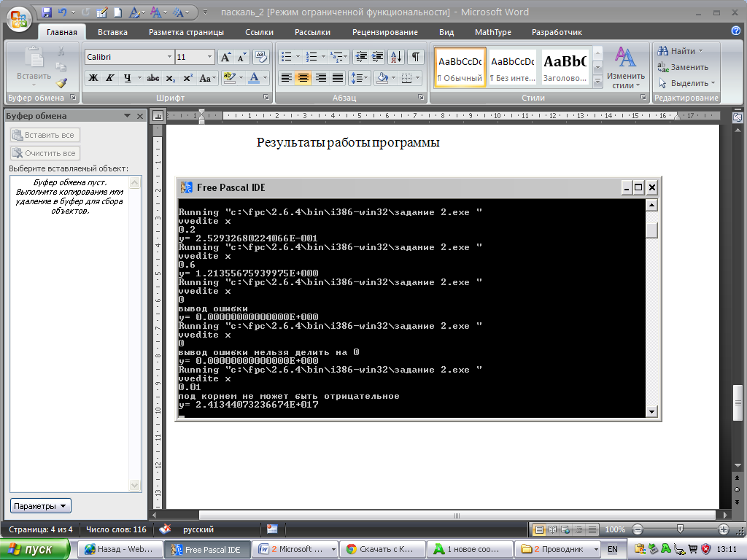This screenshot has height=560, width=747.
Task: Click Вставить все in clipboard pane
Action: [x=44, y=135]
